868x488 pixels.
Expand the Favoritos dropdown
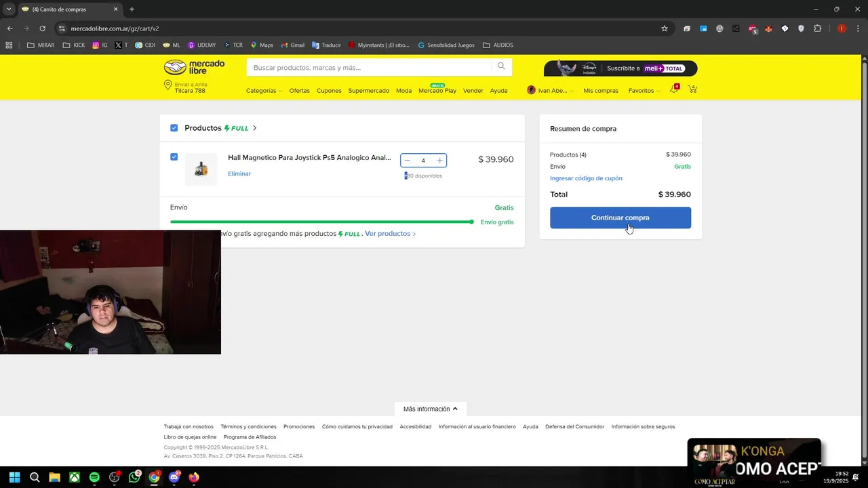tap(644, 91)
